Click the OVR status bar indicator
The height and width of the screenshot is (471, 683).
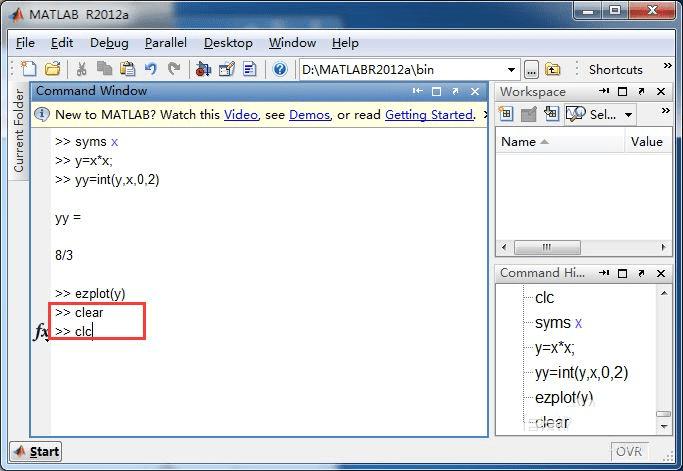pos(629,451)
